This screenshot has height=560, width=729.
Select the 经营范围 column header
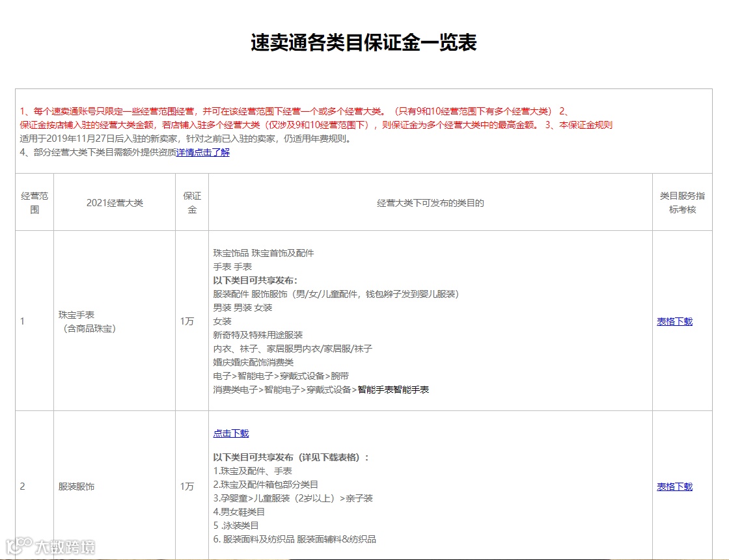34,203
